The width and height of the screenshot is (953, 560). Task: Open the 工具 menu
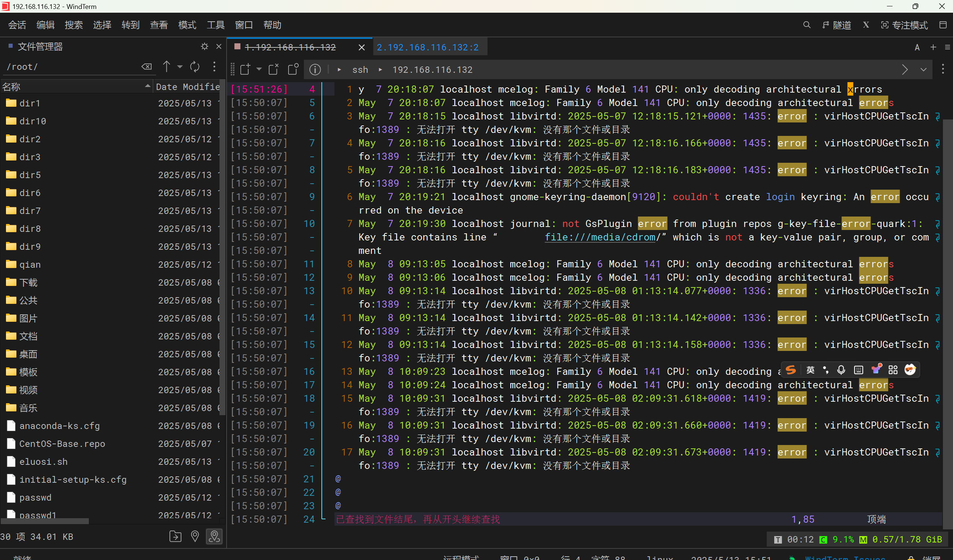pyautogui.click(x=215, y=25)
